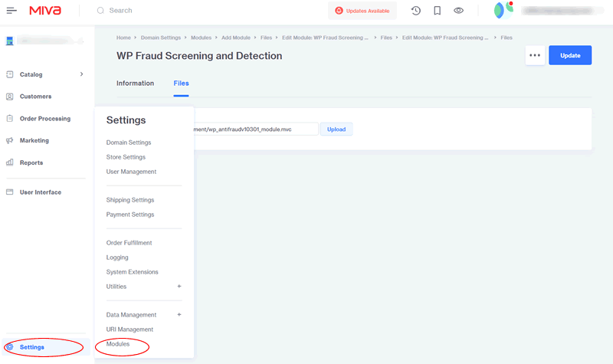Viewport: 613px width, 364px height.
Task: Open User Interface in the sidebar
Action: click(x=41, y=192)
